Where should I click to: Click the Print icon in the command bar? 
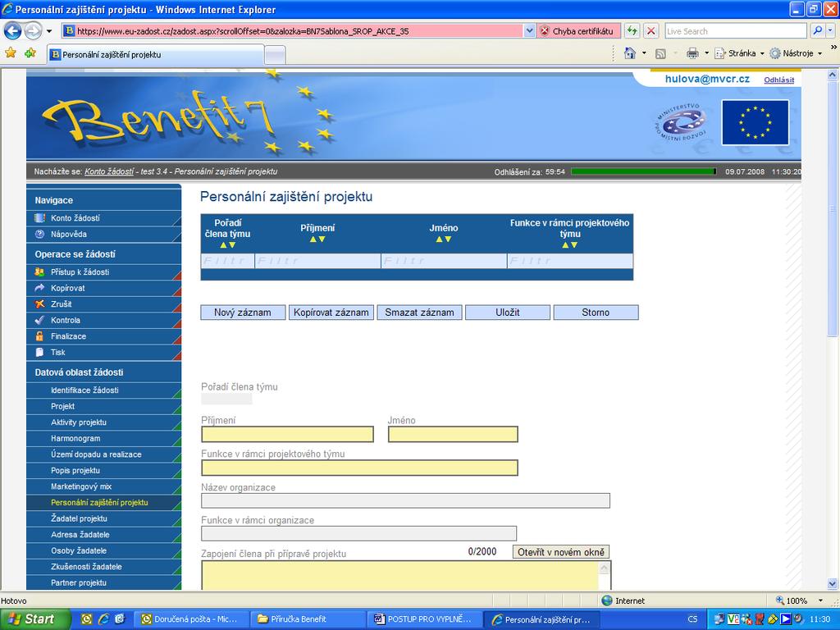(692, 53)
